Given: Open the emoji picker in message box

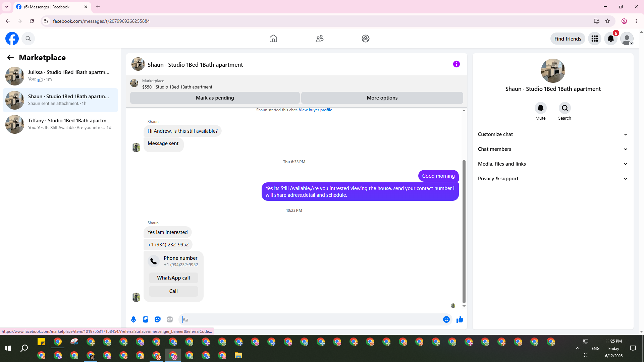Looking at the screenshot, I should tap(446, 319).
